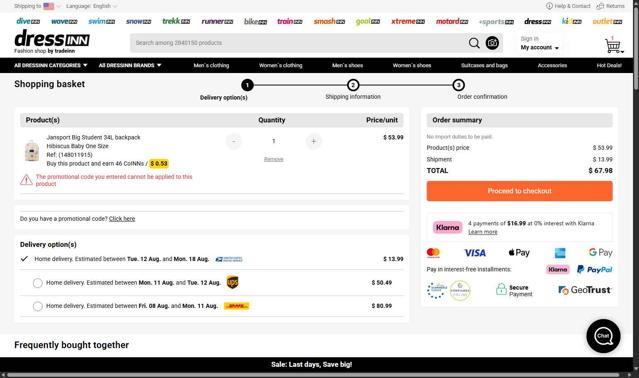Open Suitcases and bags menu
This screenshot has width=639, height=378.
[x=484, y=65]
